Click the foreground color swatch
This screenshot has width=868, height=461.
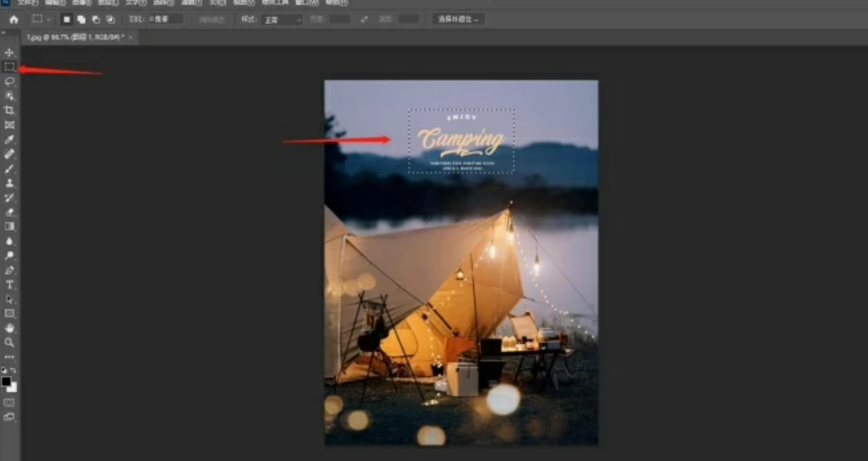(x=6, y=381)
